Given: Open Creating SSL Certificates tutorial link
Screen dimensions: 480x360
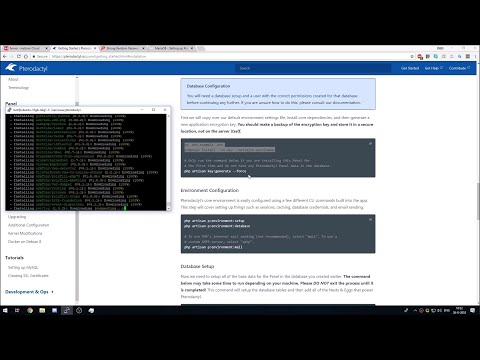Looking at the screenshot, I should pos(28,276).
